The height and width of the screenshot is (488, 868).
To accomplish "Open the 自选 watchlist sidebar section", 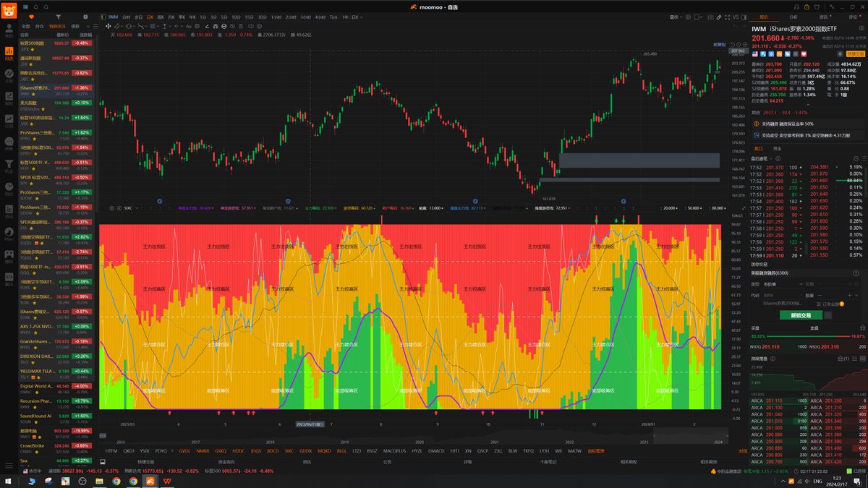I will tap(9, 53).
